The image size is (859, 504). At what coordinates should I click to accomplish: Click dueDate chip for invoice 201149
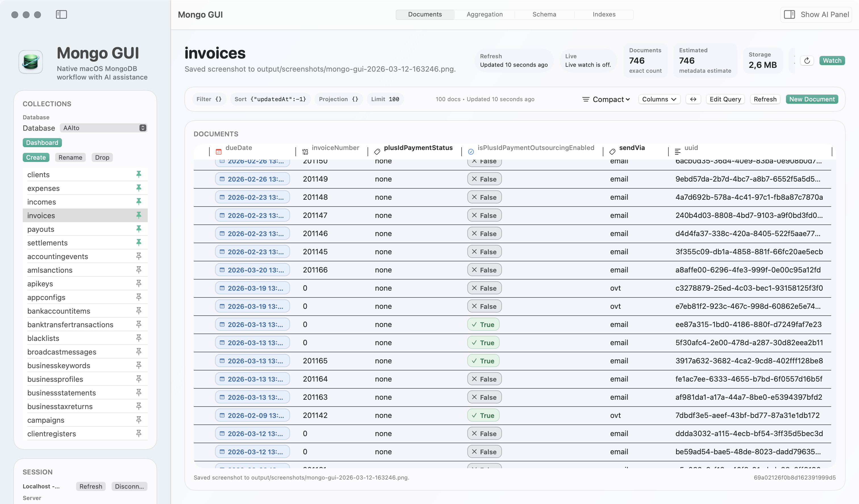coord(252,179)
